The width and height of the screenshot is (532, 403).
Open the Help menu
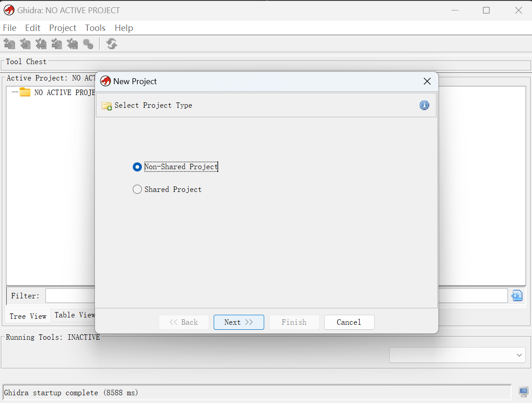(x=124, y=28)
